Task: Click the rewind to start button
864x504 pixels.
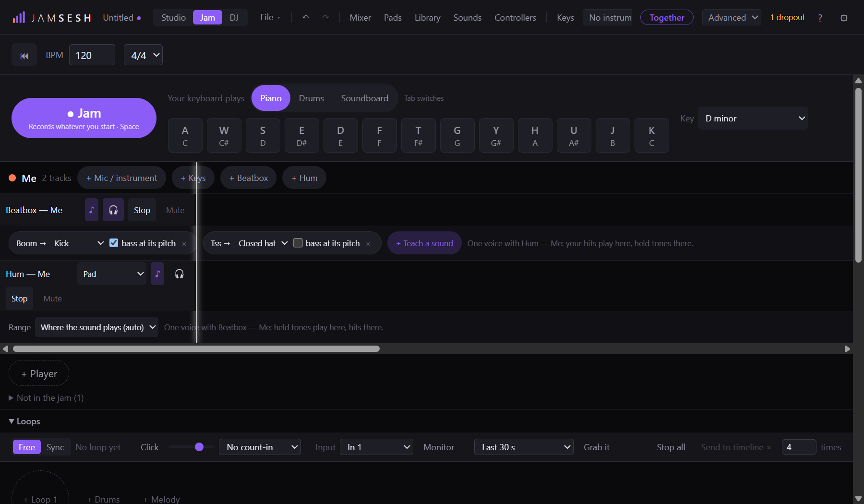Action: click(24, 56)
